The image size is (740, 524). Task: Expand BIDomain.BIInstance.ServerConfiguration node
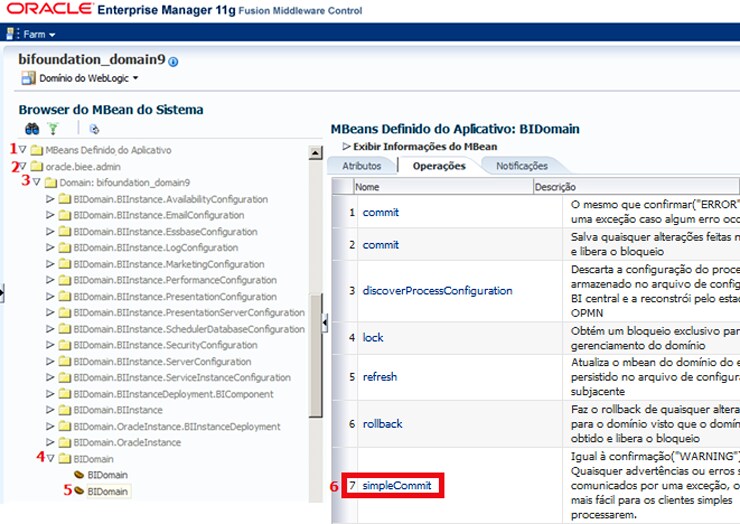(50, 361)
